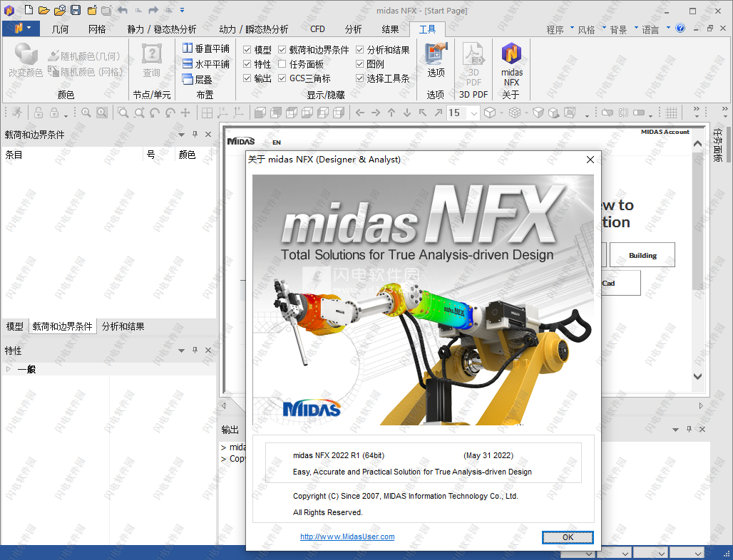Switch Start Page language via EN
The height and width of the screenshot is (560, 733).
pos(277,142)
